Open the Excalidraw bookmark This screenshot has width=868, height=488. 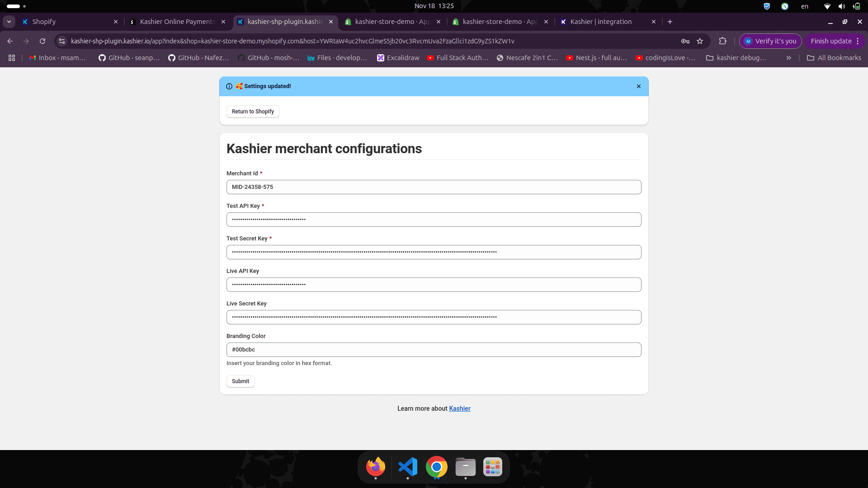click(398, 58)
